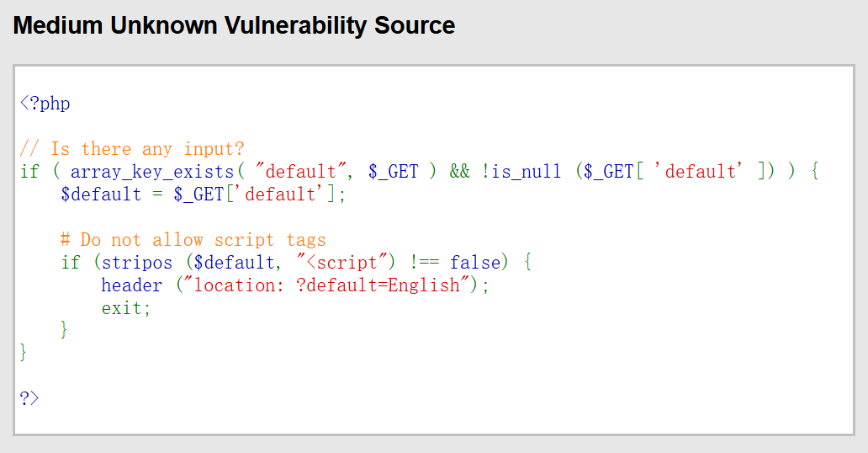Click the $default variable being assigned
The height and width of the screenshot is (453, 868).
[x=101, y=195]
